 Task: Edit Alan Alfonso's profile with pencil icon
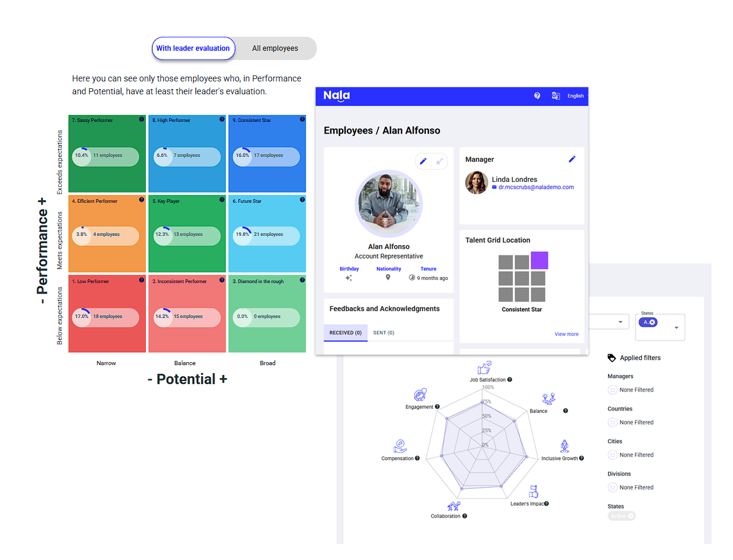point(422,161)
